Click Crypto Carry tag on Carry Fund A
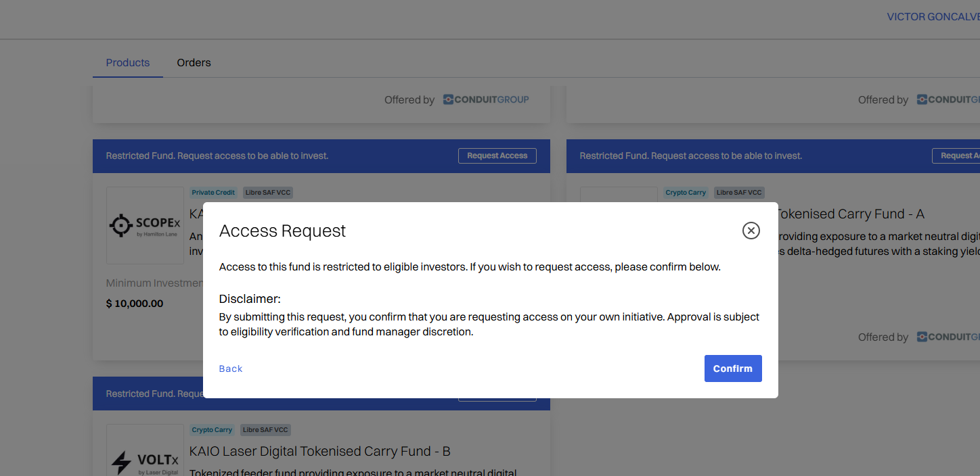The width and height of the screenshot is (980, 476). pyautogui.click(x=686, y=193)
